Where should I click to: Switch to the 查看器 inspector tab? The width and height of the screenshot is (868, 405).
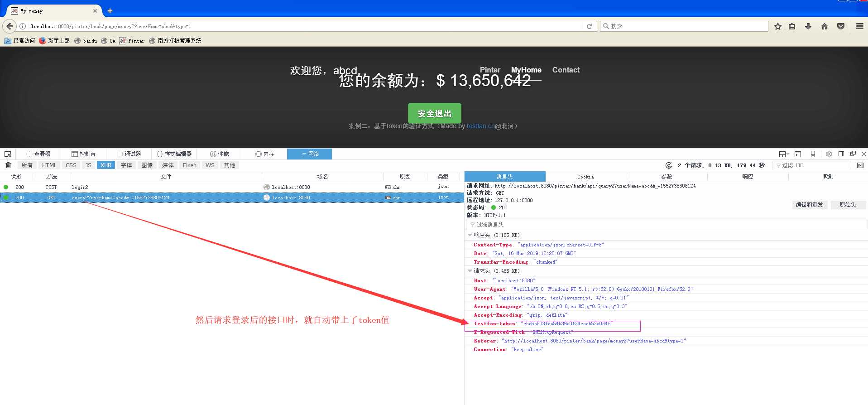[x=38, y=154]
